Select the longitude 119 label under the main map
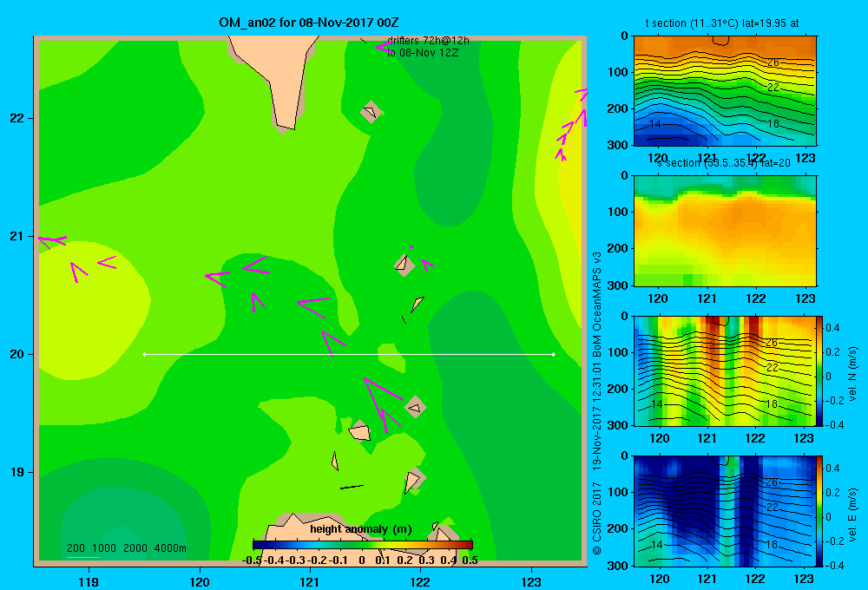This screenshot has height=590, width=868. click(89, 581)
